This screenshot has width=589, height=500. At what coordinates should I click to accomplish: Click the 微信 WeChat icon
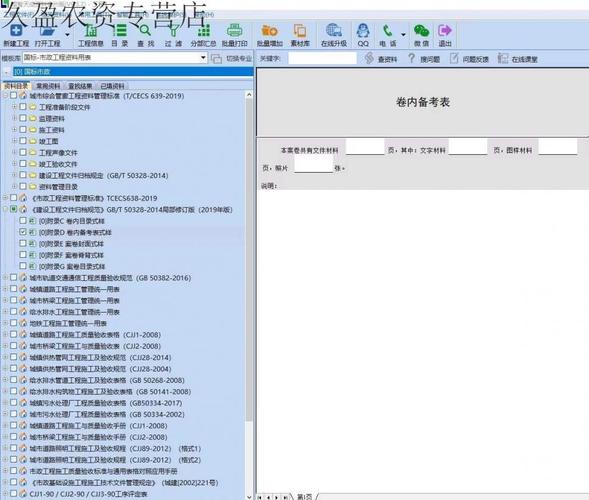pyautogui.click(x=421, y=31)
